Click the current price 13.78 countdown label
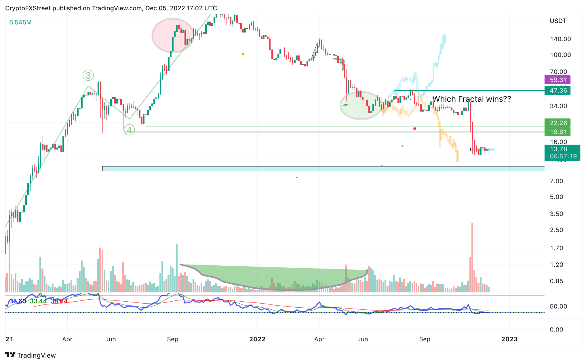The width and height of the screenshot is (588, 364). pos(562,153)
